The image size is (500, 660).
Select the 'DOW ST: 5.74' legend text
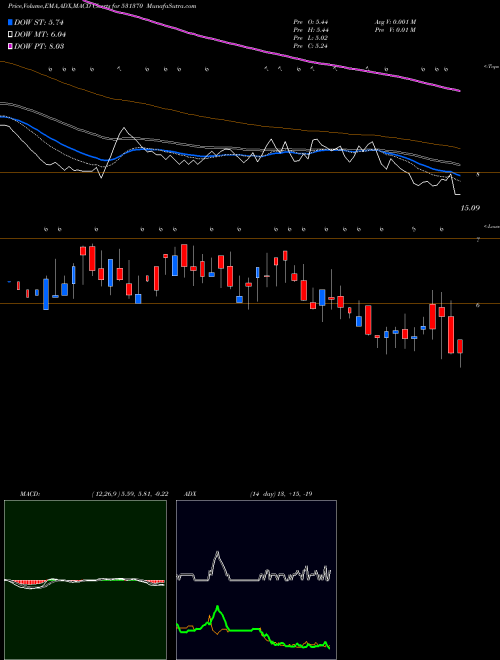[x=39, y=22]
